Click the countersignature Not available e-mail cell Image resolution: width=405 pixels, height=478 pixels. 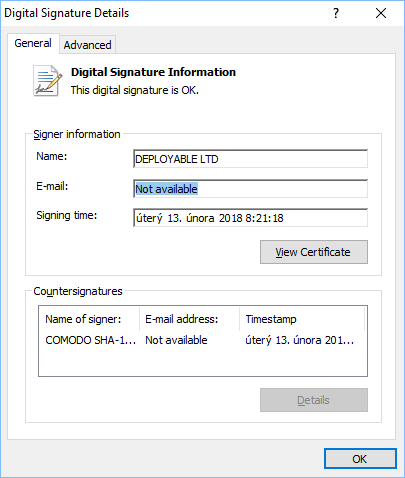[x=176, y=340]
